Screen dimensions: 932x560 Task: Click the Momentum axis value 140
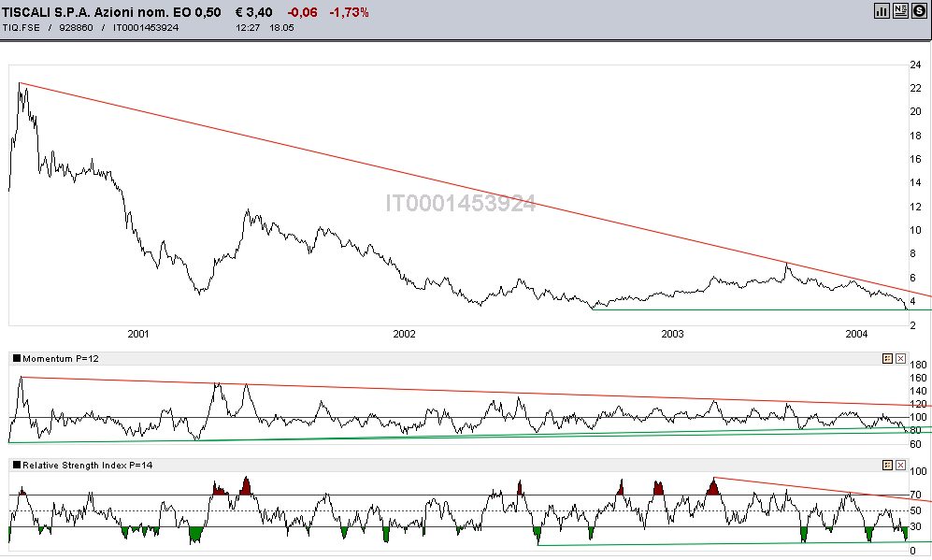tap(918, 391)
